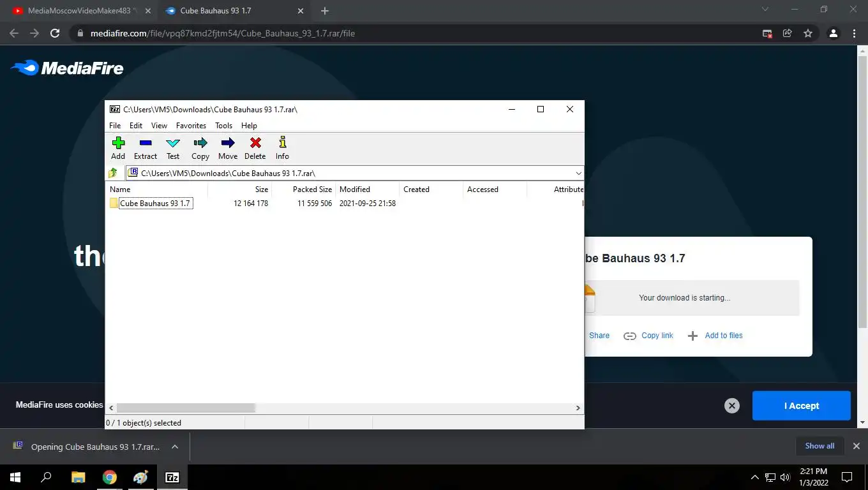This screenshot has width=868, height=490.
Task: Click the 7-Zip horizontal scrollbar thumb
Action: coord(186,408)
